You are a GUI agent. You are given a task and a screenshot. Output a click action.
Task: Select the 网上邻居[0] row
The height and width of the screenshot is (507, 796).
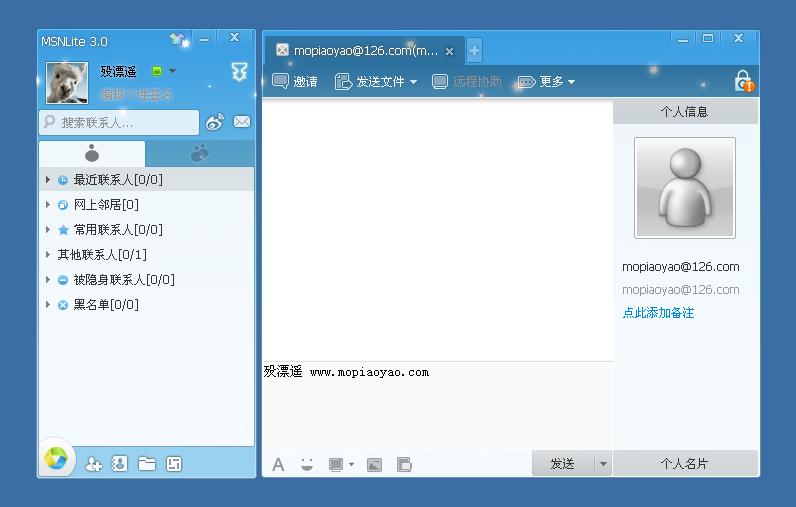[146, 205]
